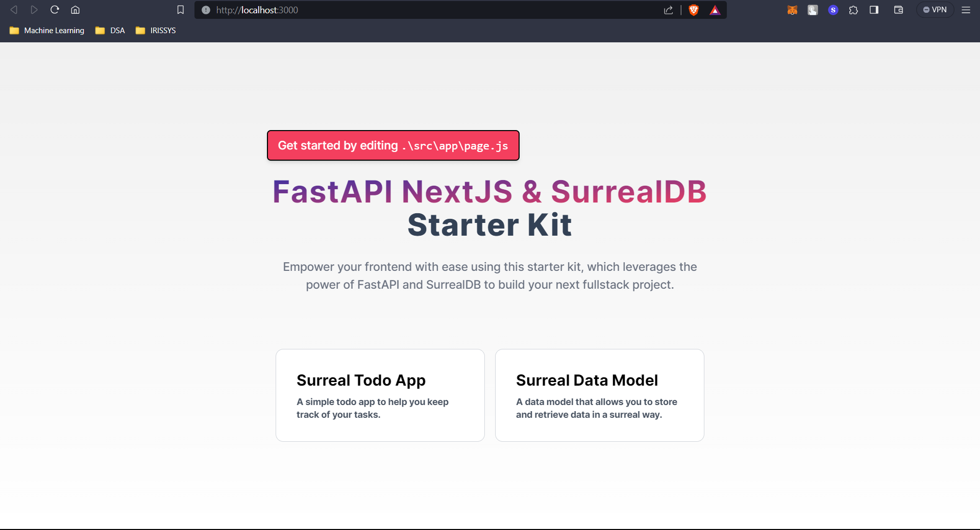Click 'A data model that allows' description

597,408
